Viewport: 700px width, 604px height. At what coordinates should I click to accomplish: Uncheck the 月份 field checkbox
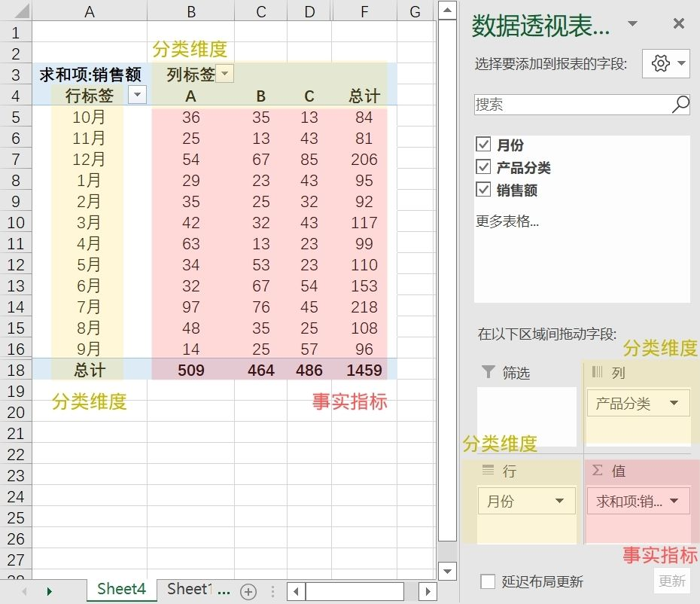click(483, 145)
